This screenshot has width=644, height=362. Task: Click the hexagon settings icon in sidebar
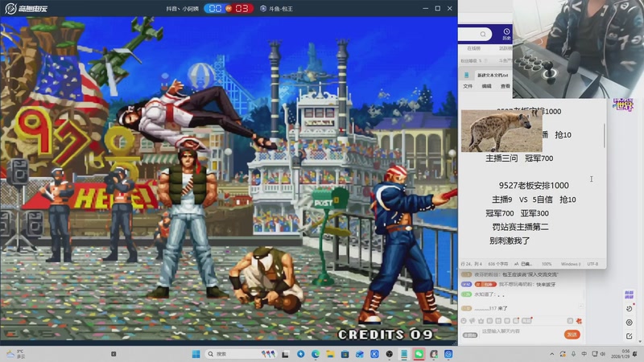pos(630,323)
